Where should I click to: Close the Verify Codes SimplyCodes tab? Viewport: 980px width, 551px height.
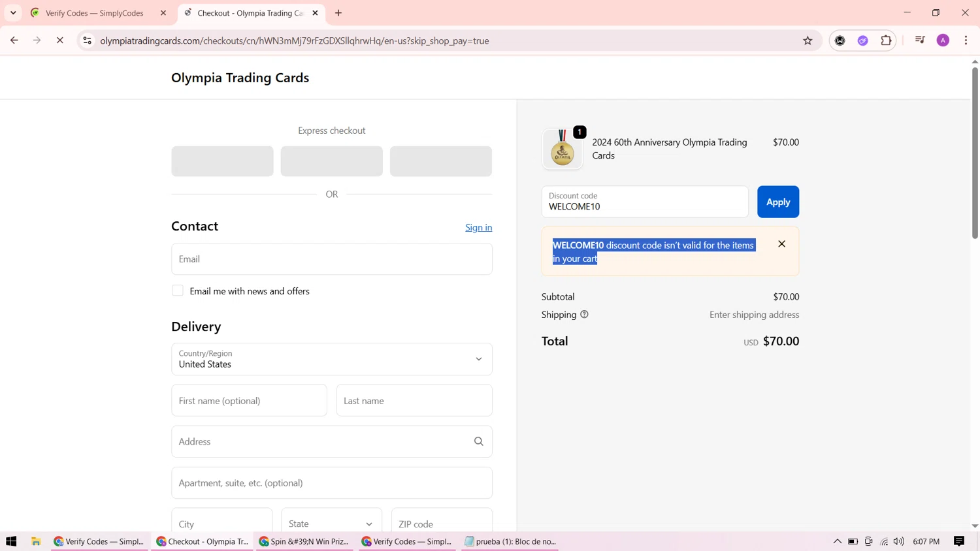coord(163,13)
